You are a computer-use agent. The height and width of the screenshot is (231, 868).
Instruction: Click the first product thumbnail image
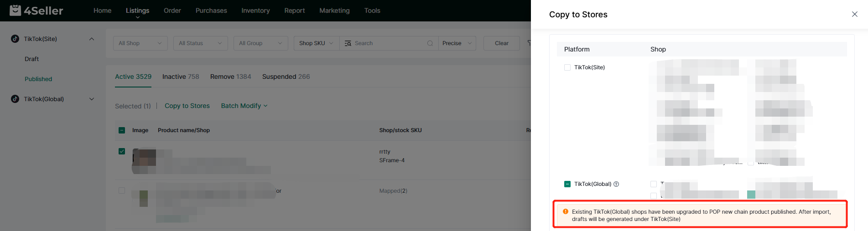coord(144,160)
